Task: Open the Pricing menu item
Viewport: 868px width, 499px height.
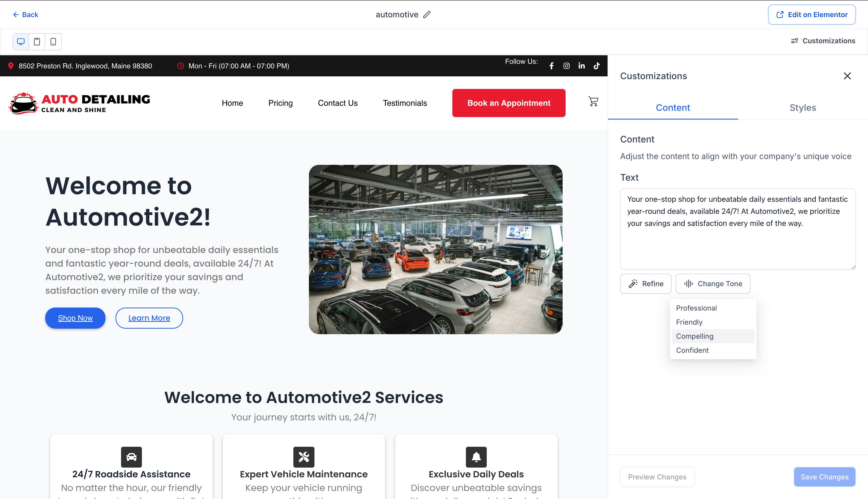Action: tap(280, 103)
